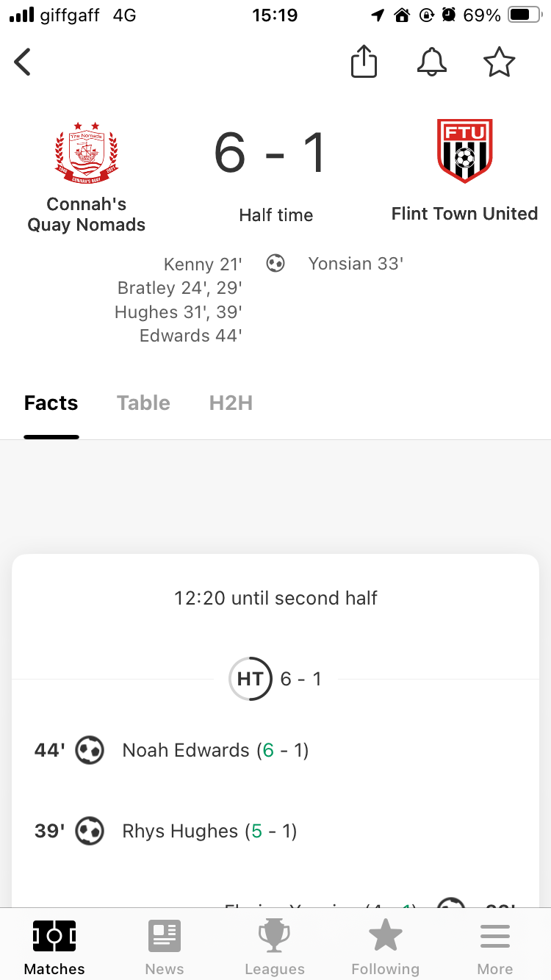The height and width of the screenshot is (980, 551).
Task: Tap the 6 - 1 score display
Action: pyautogui.click(x=270, y=153)
